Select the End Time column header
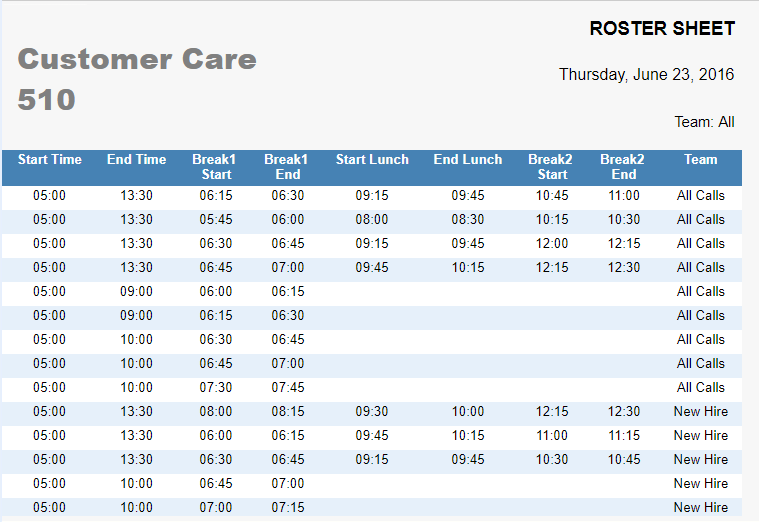Screen dimensions: 759x522 (x=137, y=160)
